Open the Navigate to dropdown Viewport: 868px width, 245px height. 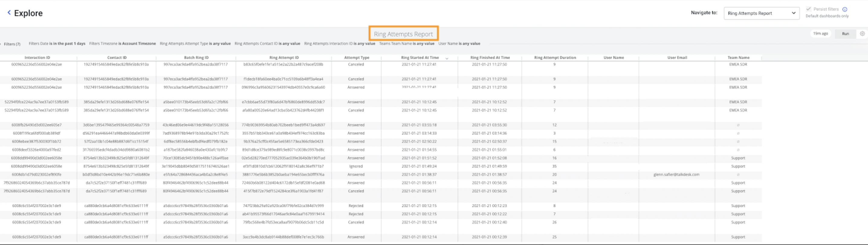coord(761,14)
